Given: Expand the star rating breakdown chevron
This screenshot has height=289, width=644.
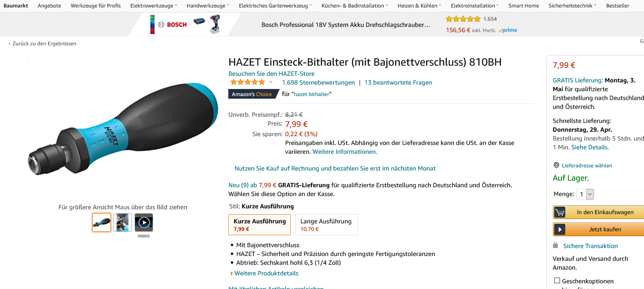Looking at the screenshot, I should tap(271, 82).
